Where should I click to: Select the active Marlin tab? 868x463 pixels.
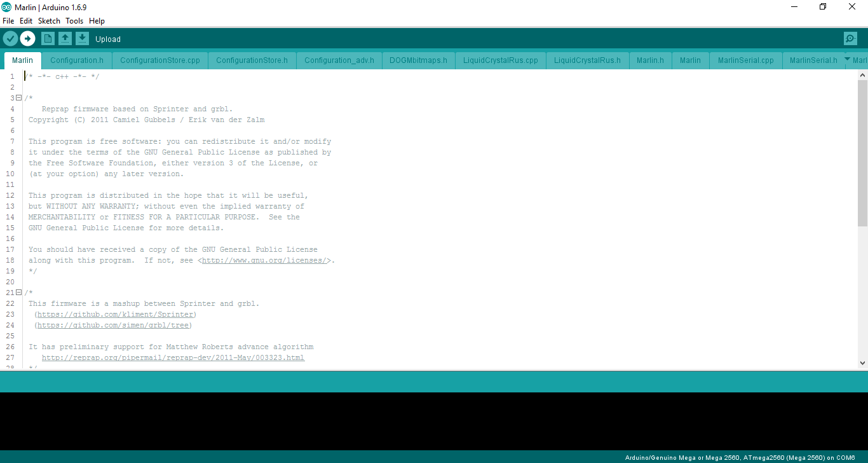23,60
